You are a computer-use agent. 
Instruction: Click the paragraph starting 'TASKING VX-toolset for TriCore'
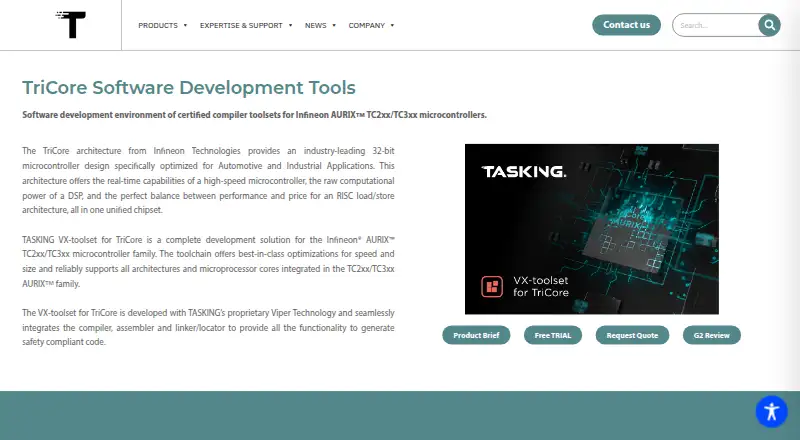click(208, 261)
